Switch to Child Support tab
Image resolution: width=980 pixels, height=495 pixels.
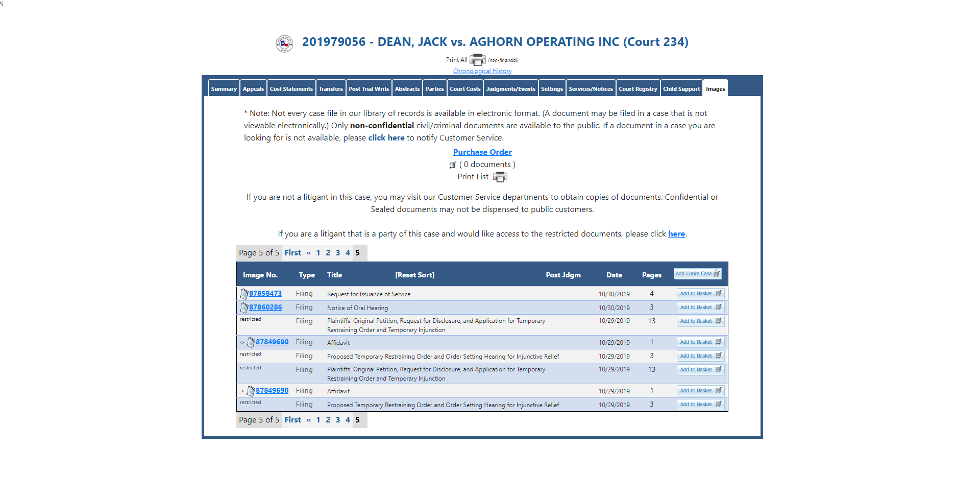(x=681, y=88)
